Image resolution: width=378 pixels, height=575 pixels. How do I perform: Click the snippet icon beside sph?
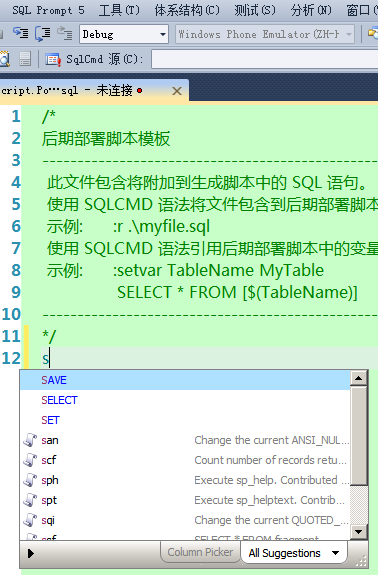coord(30,480)
